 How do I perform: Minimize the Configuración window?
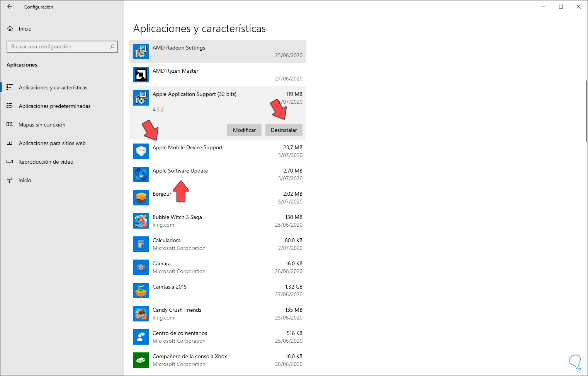[x=543, y=7]
